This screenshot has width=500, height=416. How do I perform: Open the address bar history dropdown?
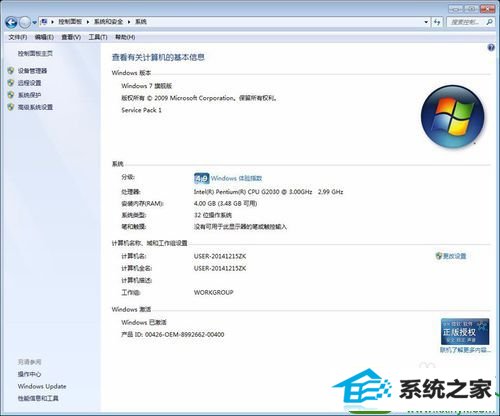tap(426, 22)
